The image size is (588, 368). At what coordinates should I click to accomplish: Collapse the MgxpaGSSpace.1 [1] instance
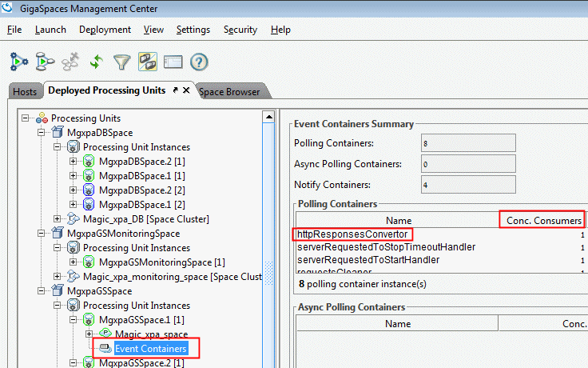tap(73, 319)
